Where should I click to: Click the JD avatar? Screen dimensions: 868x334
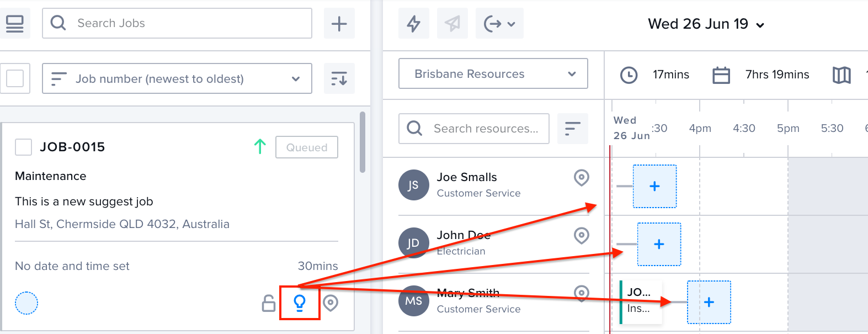414,243
